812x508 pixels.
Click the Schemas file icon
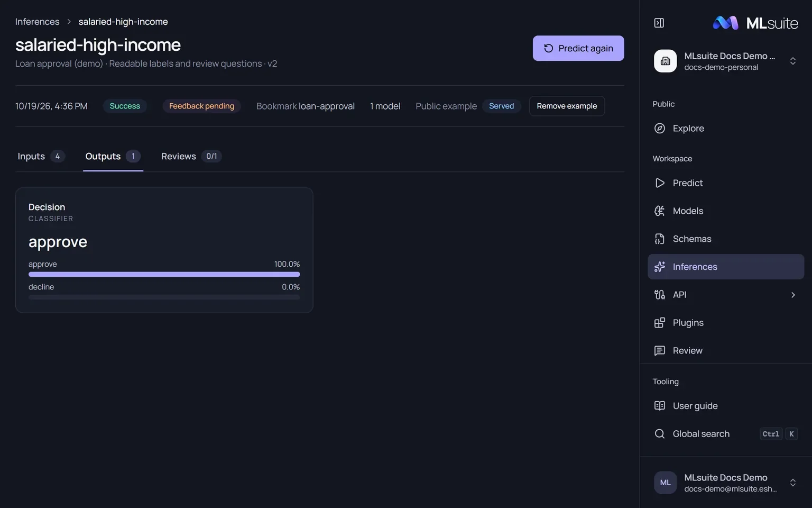pyautogui.click(x=660, y=239)
